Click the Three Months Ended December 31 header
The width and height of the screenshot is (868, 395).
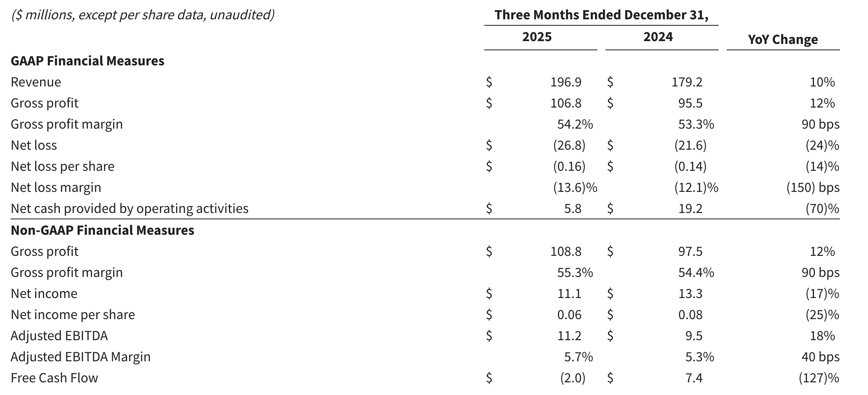(x=601, y=15)
